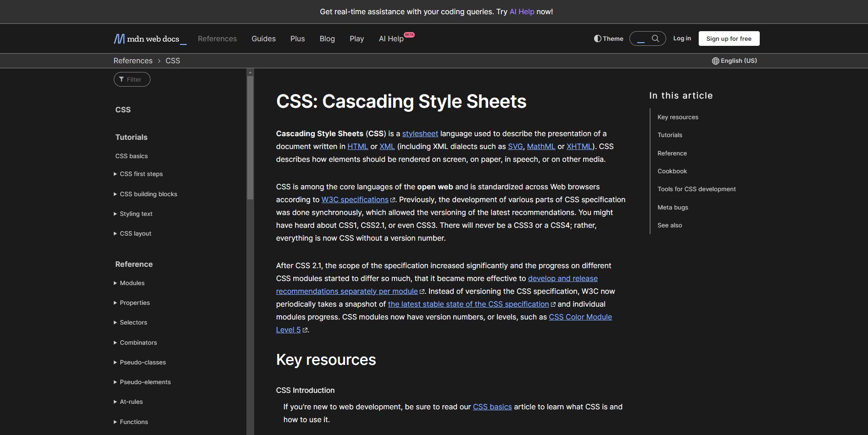Screen dimensions: 868x435
Task: Open the Theme switcher
Action: point(608,39)
